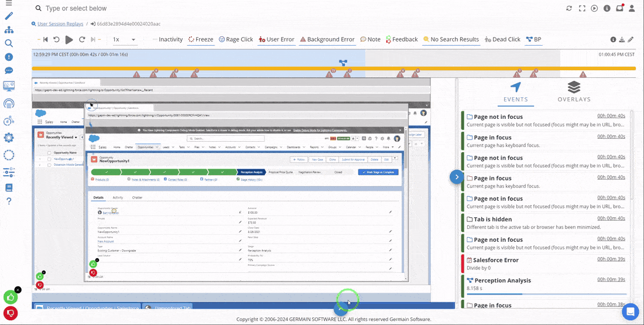Click the Salesforce Error event
The image size is (644, 325).
pos(545,265)
